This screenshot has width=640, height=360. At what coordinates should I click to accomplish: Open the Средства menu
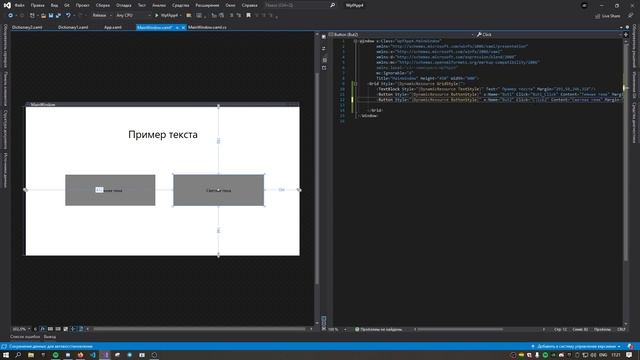(180, 5)
